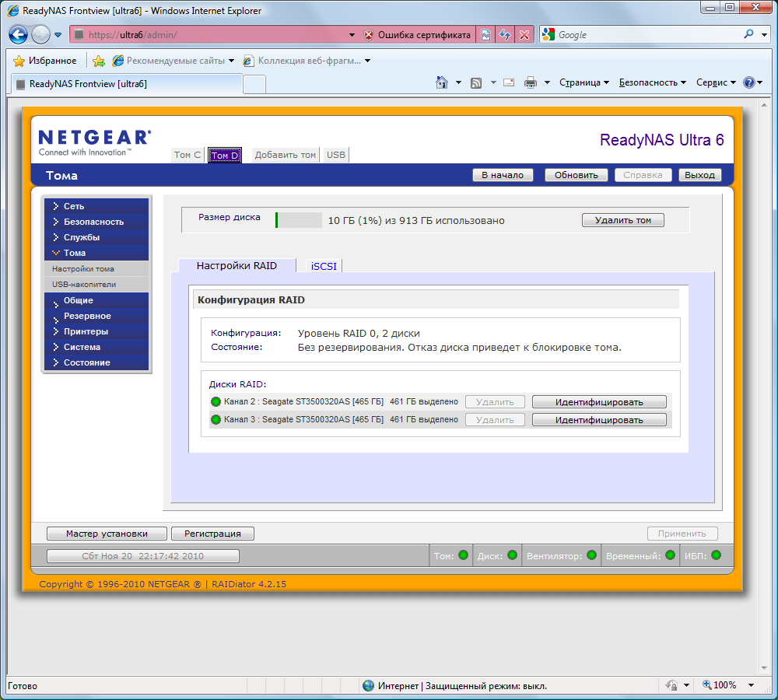Switch to volume tab Том D
Screen dimensions: 778x700
(x=225, y=156)
